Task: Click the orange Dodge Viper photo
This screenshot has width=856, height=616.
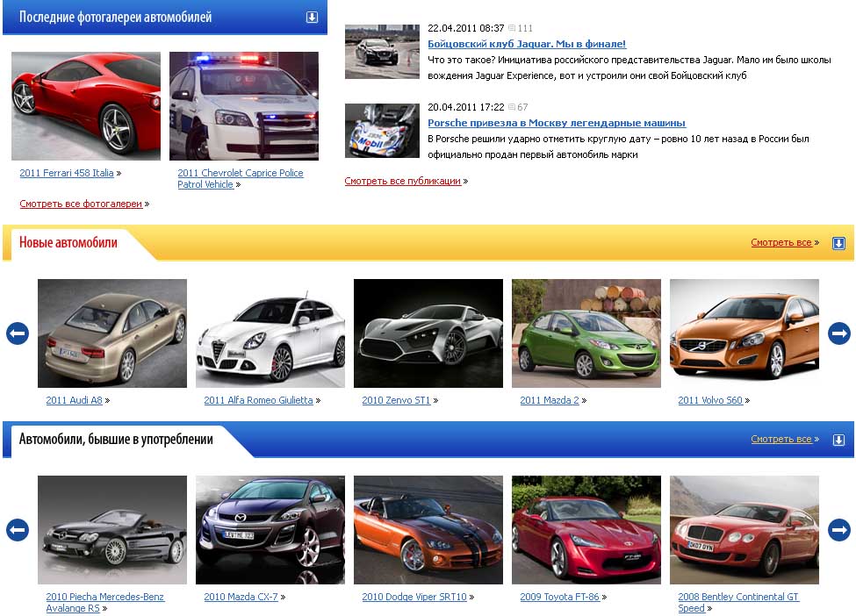Action: (428, 530)
